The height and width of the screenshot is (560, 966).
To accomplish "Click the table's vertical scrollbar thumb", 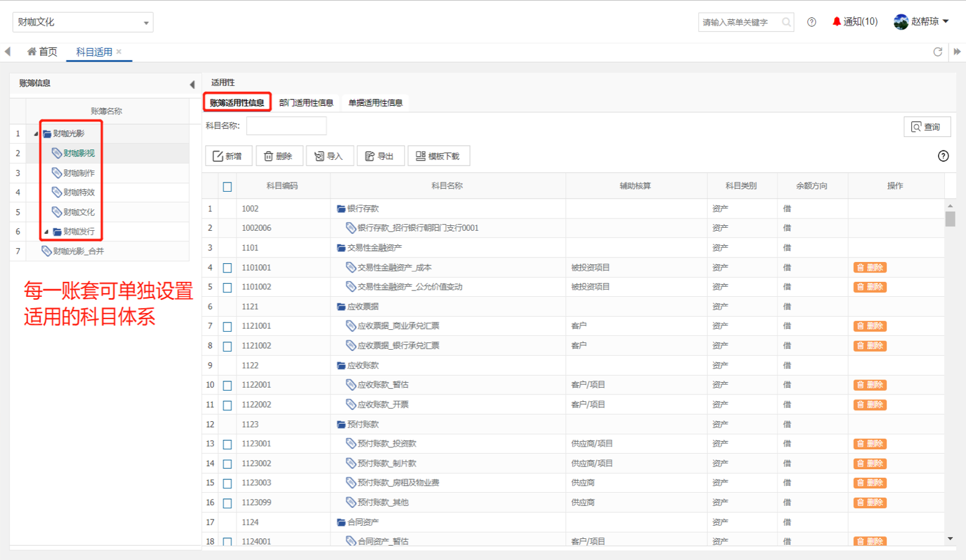I will click(x=950, y=219).
